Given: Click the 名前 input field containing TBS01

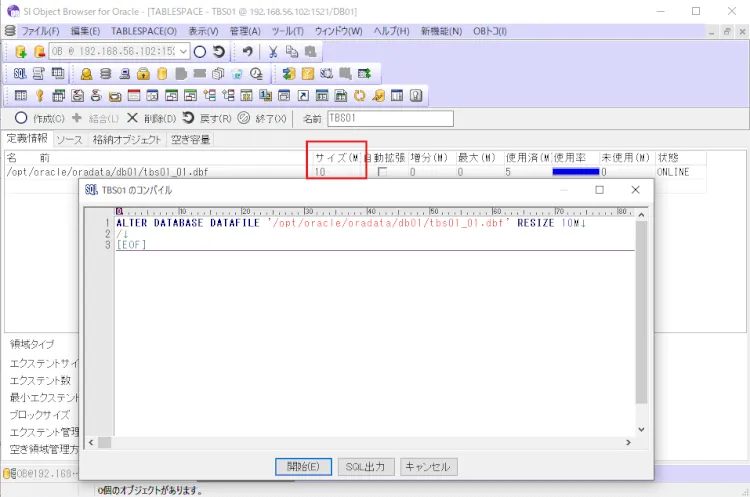Looking at the screenshot, I should (390, 118).
